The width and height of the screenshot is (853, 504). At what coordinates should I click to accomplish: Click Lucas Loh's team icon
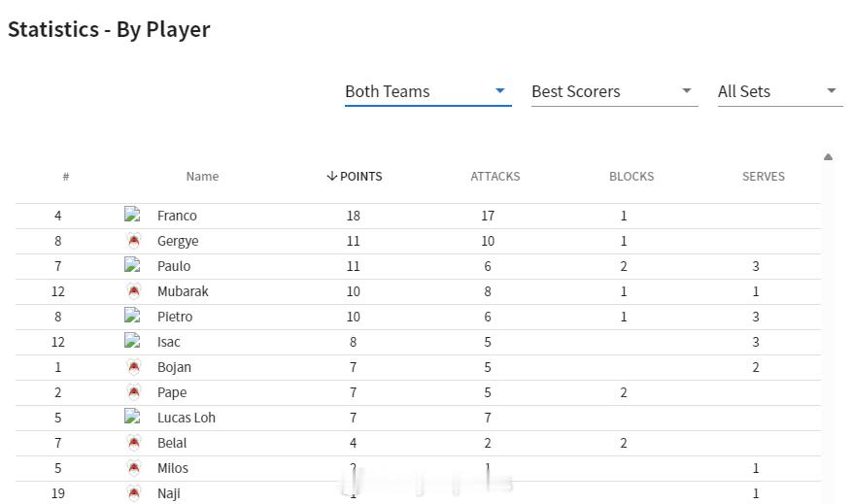click(133, 418)
